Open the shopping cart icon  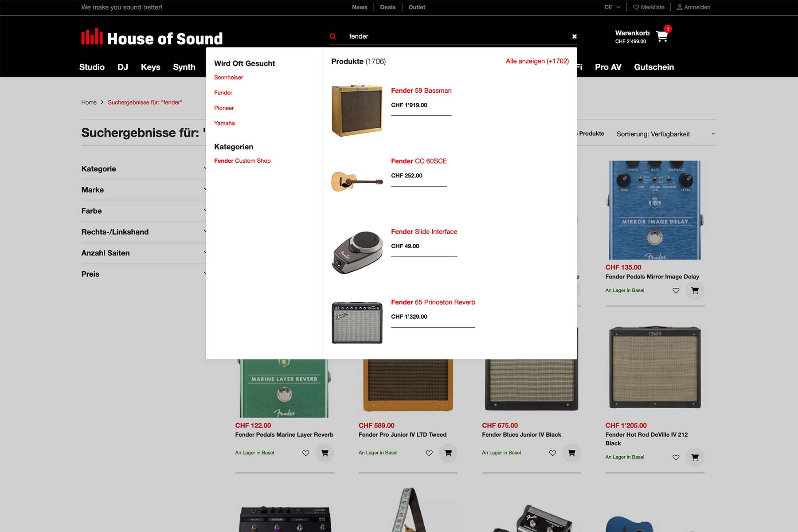point(662,36)
